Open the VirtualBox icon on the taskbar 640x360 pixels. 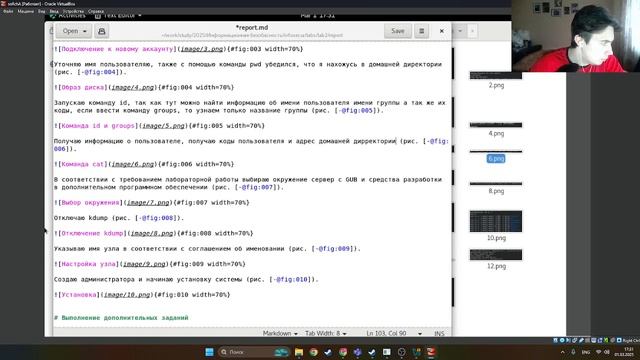click(x=431, y=352)
